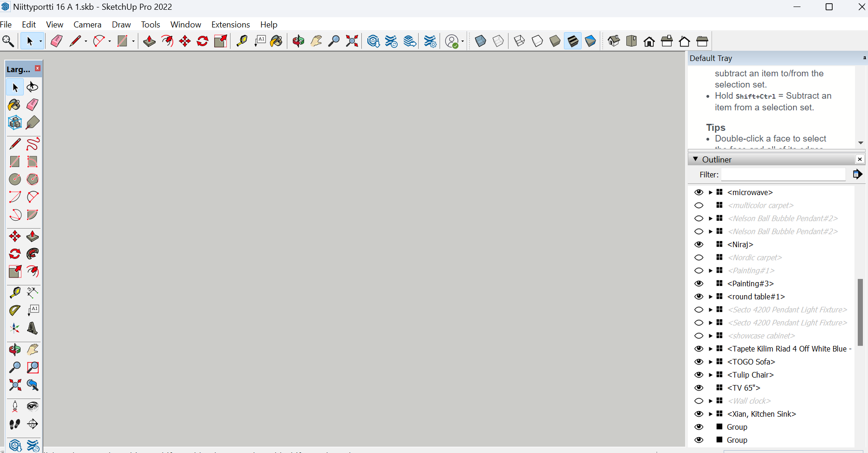Expand the Tulip Chair entry
This screenshot has height=453, width=868.
click(x=711, y=375)
